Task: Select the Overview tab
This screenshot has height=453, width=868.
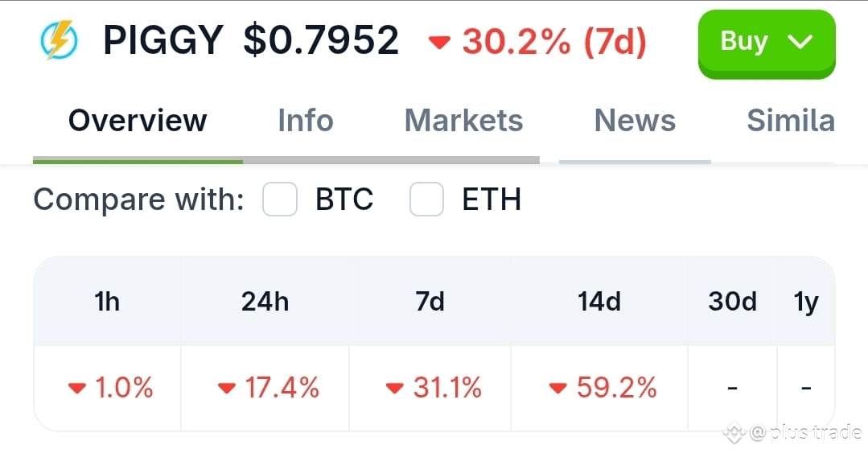Action: tap(138, 120)
